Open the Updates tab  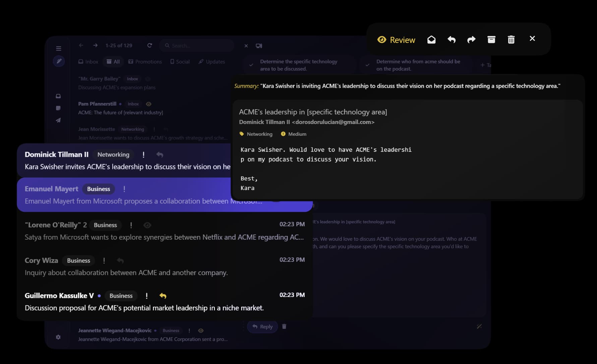212,61
